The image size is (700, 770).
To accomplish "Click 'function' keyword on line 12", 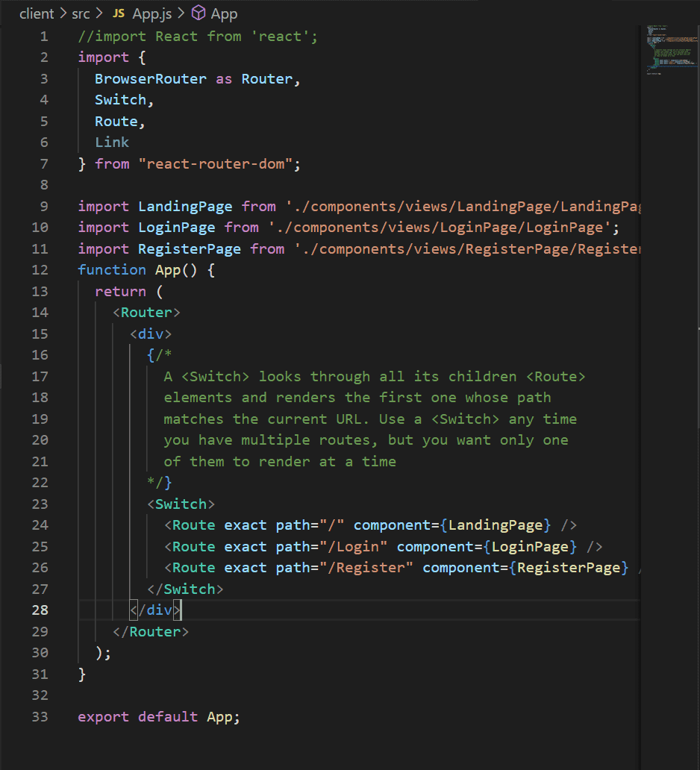I will pos(112,270).
